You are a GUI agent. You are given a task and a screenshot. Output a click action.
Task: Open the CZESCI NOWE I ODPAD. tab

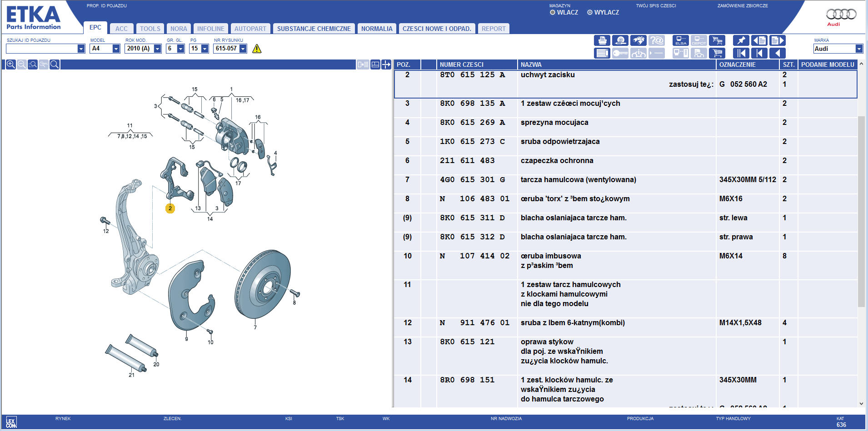pos(437,29)
